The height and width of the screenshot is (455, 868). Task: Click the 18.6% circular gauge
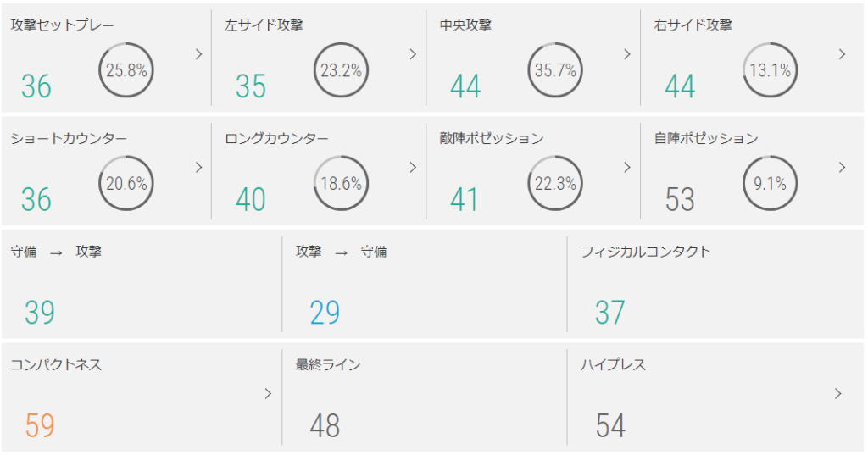tap(341, 183)
